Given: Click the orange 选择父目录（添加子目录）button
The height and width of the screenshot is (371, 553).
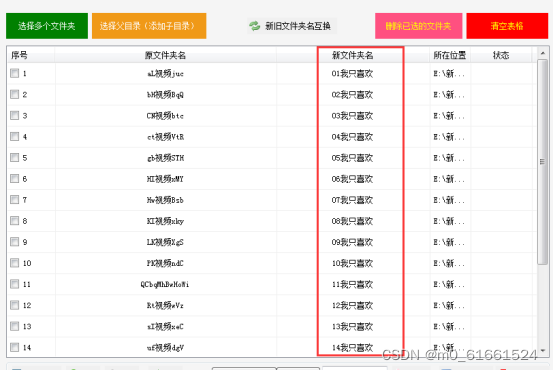Looking at the screenshot, I should [149, 26].
